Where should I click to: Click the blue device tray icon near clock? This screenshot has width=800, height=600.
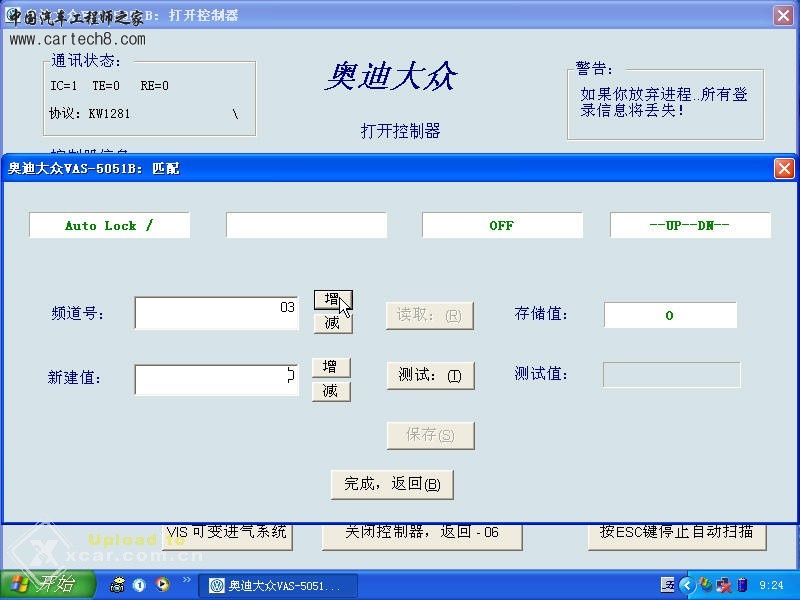click(743, 585)
